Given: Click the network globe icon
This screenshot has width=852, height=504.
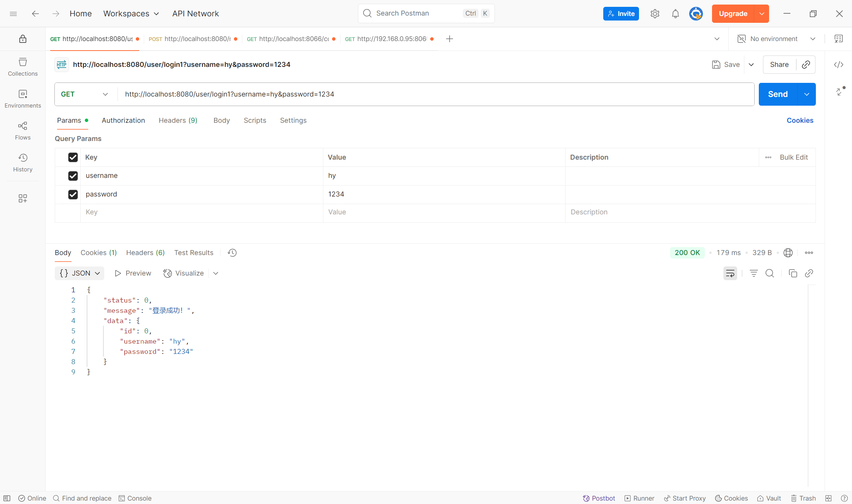Looking at the screenshot, I should (788, 253).
